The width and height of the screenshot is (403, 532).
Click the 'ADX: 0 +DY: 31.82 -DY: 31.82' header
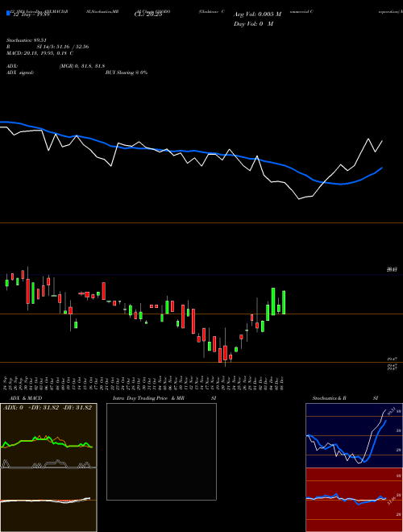(48, 408)
